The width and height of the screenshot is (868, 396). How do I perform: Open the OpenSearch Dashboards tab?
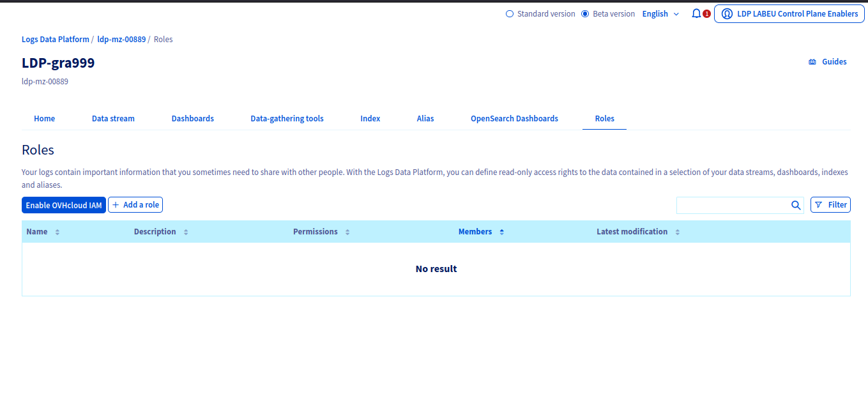(514, 119)
